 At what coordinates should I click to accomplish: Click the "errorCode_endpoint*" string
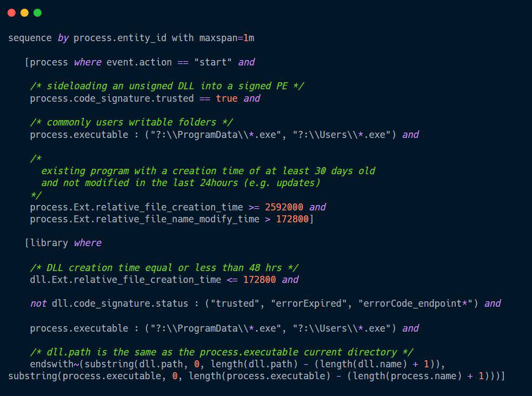pyautogui.click(x=417, y=303)
